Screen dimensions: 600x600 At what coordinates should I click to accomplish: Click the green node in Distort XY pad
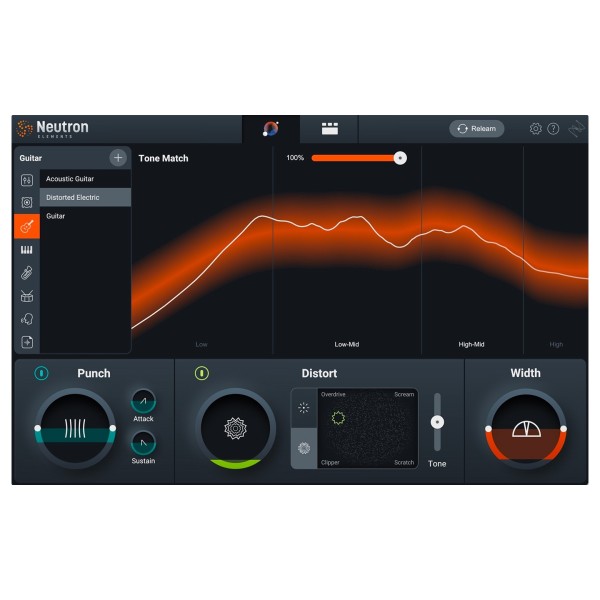click(338, 418)
